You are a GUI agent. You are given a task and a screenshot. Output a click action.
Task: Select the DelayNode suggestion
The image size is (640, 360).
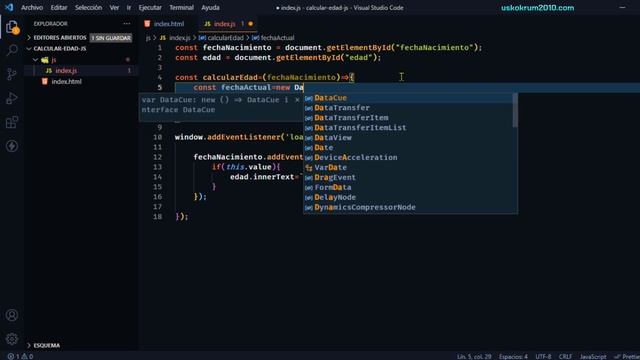pyautogui.click(x=408, y=197)
